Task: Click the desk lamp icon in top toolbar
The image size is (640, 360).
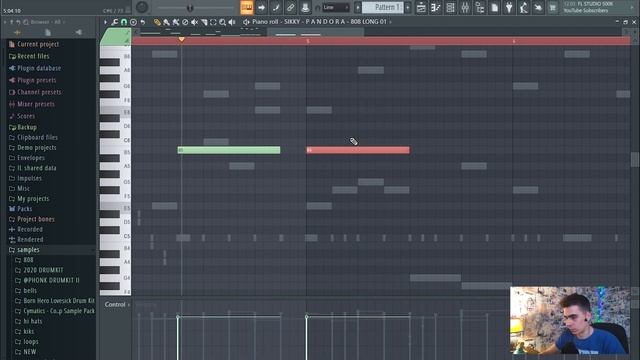Action: (x=524, y=7)
